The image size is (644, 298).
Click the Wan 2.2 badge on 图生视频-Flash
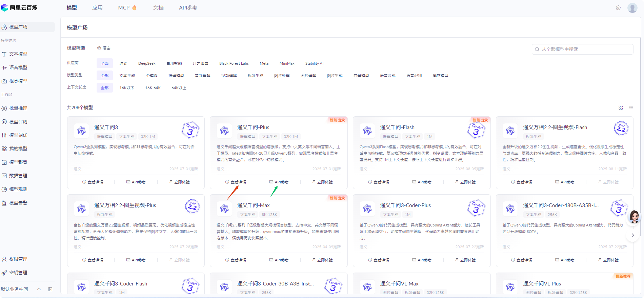pos(621,128)
